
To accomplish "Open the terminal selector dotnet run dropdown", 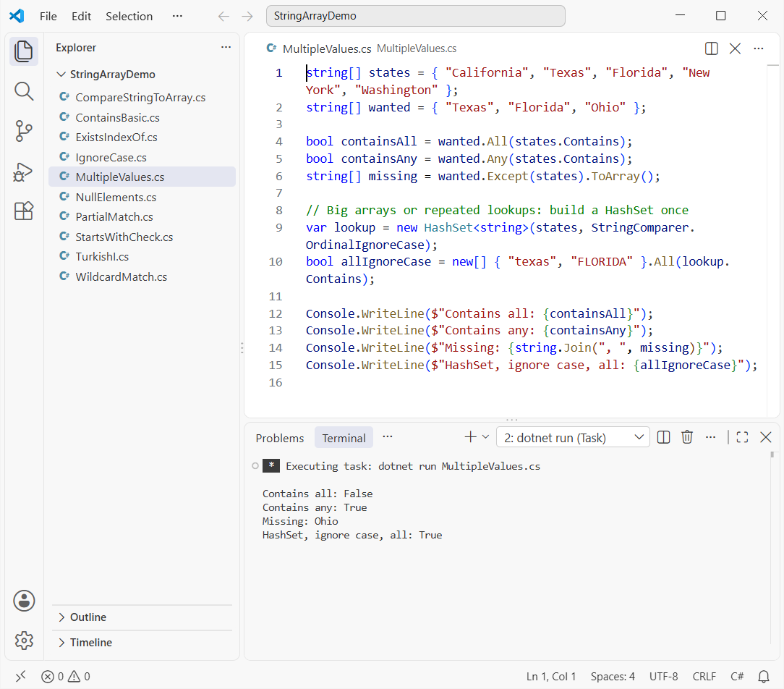I will 573,437.
